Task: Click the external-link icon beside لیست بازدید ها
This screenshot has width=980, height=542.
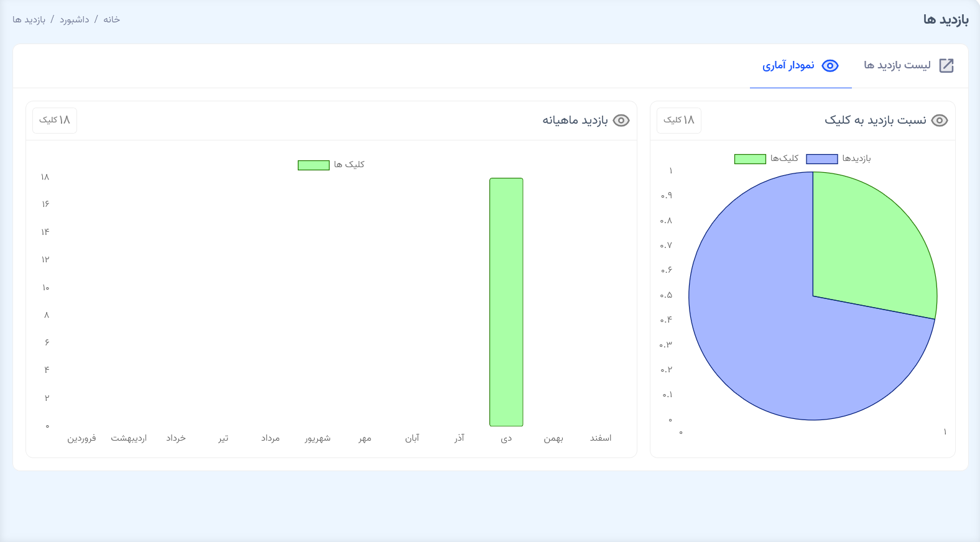Action: tap(946, 65)
